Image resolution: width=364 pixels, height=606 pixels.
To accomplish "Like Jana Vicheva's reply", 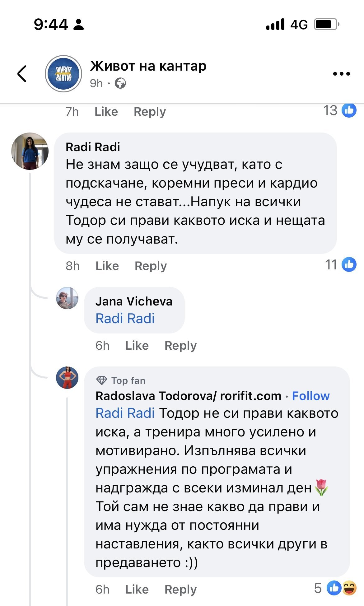I will (137, 346).
